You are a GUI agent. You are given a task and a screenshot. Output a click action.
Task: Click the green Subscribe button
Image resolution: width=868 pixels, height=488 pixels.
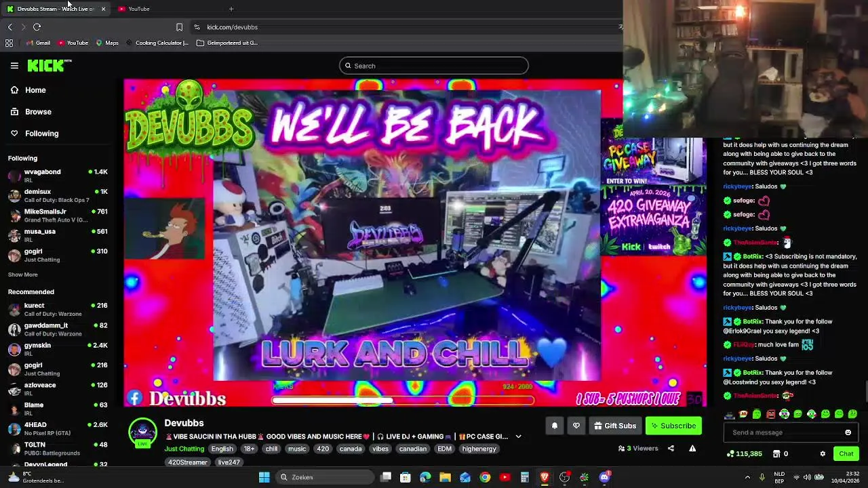click(x=673, y=426)
